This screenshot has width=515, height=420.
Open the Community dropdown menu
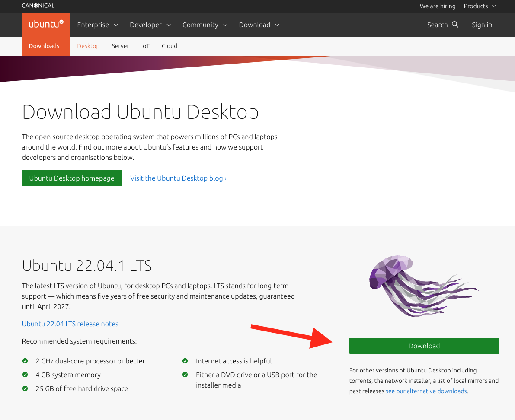coord(205,25)
